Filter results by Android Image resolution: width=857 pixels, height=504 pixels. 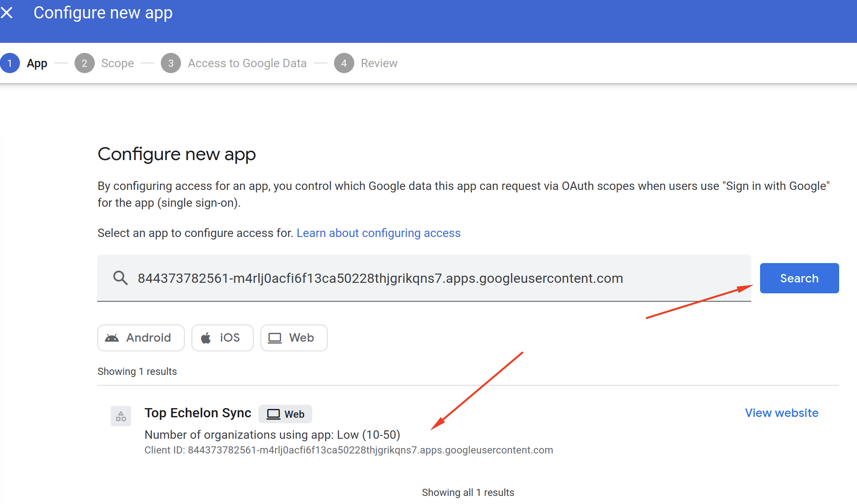pyautogui.click(x=141, y=338)
